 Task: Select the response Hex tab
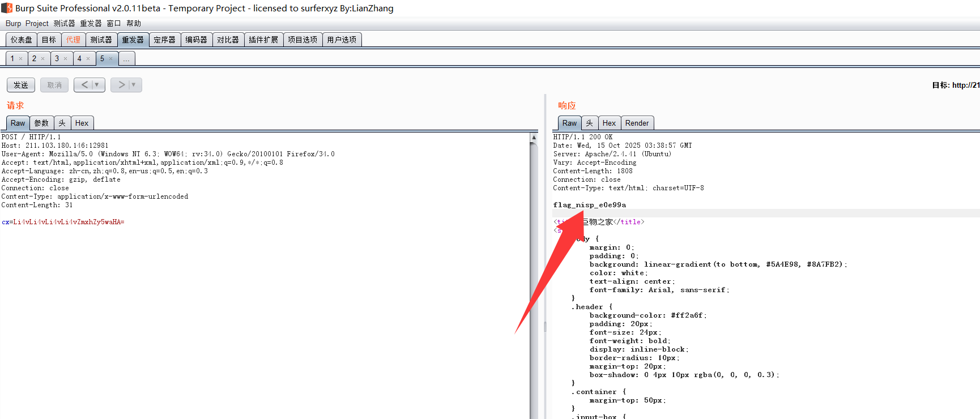(609, 123)
